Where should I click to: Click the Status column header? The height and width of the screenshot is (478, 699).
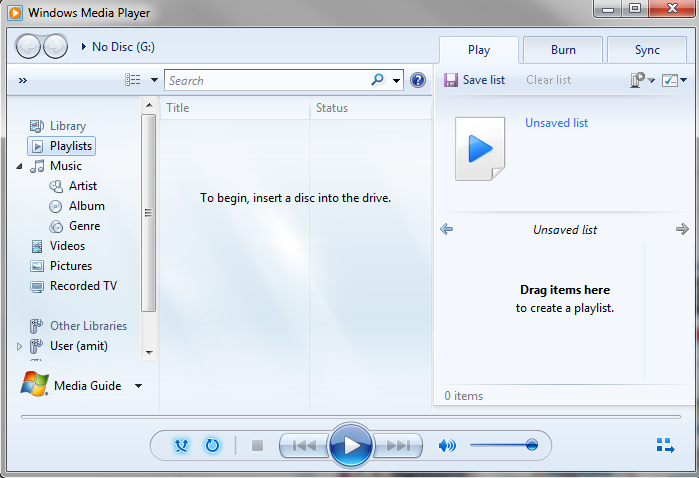click(370, 108)
